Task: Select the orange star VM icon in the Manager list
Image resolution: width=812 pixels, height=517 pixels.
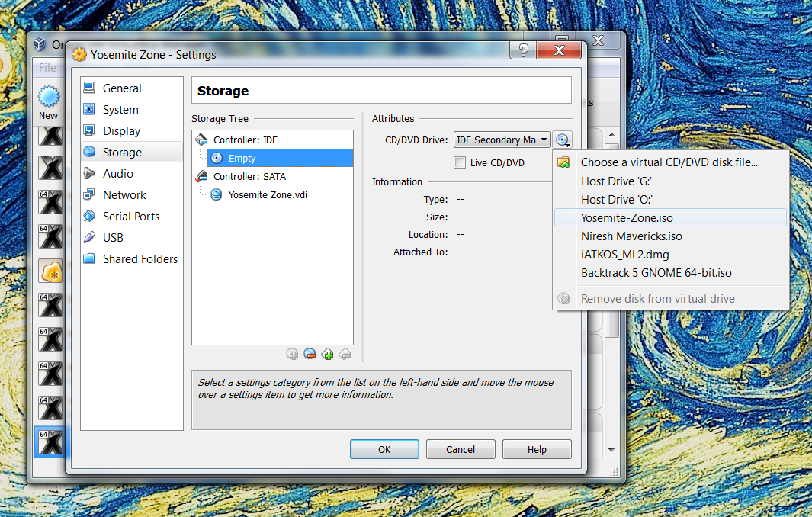Action: [51, 271]
